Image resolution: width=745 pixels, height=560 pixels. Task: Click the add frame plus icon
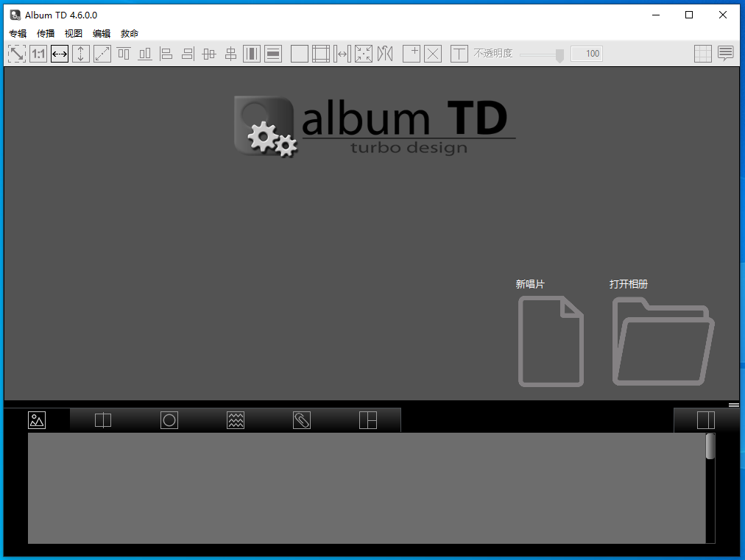coord(412,54)
